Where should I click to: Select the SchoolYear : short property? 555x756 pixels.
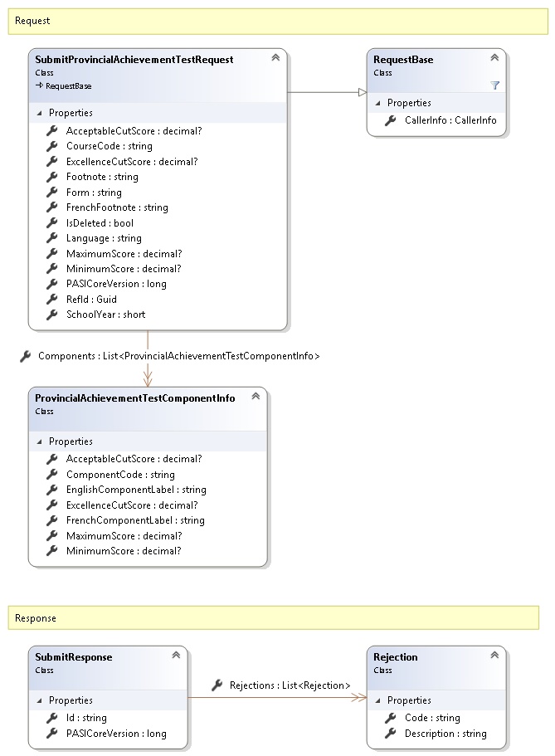point(105,315)
